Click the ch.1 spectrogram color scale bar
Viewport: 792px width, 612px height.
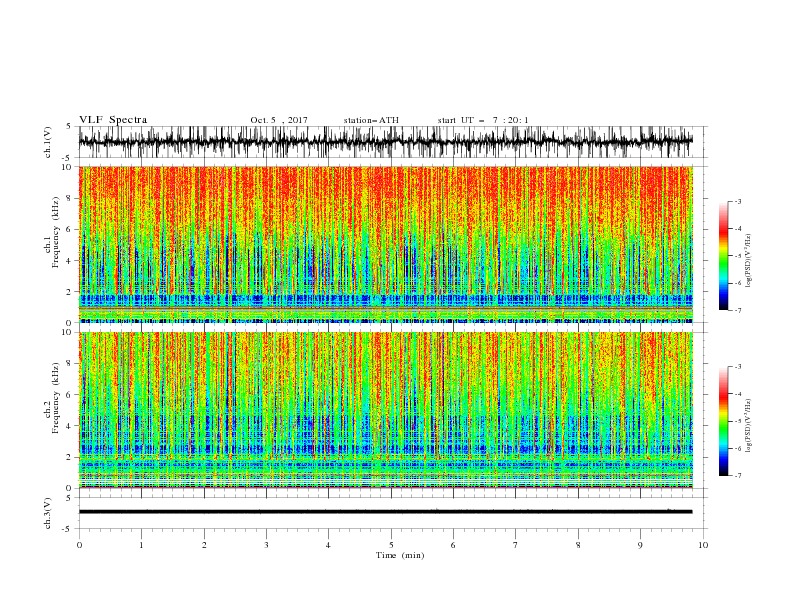click(723, 256)
